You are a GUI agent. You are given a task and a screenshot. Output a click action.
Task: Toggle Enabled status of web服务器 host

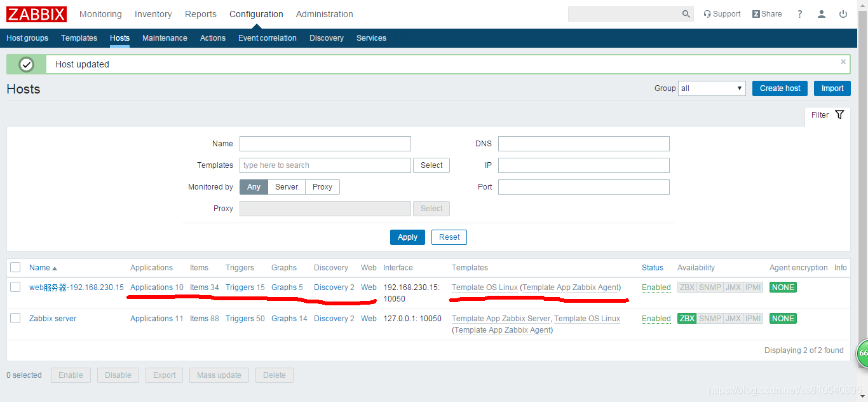point(656,288)
